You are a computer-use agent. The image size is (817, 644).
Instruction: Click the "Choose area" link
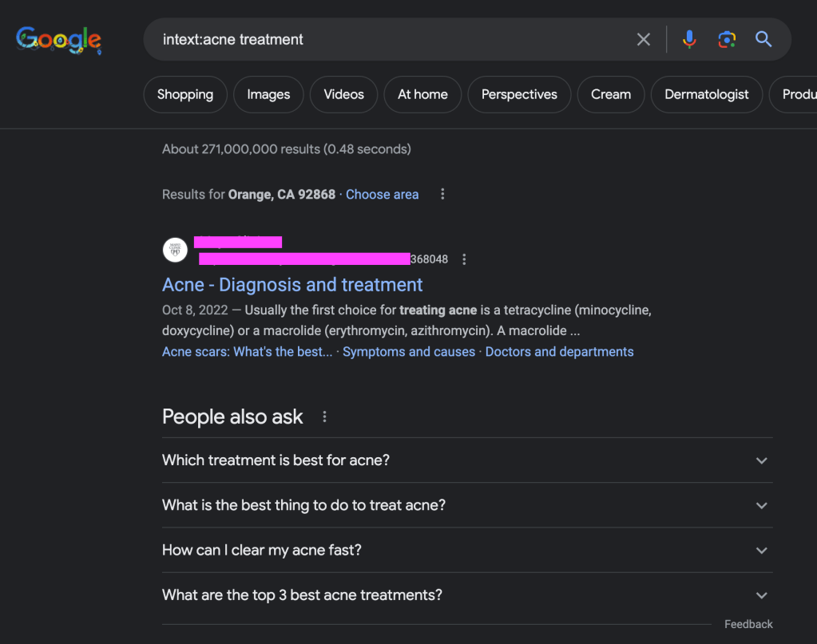(382, 195)
